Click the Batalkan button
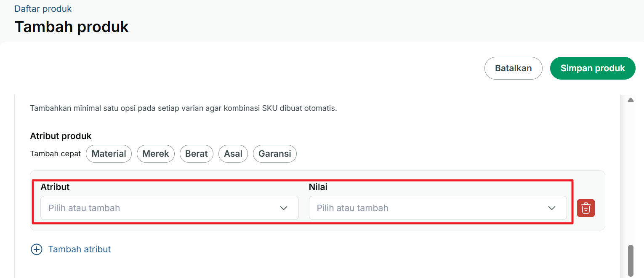Viewport: 644px width, 278px height. (x=514, y=68)
